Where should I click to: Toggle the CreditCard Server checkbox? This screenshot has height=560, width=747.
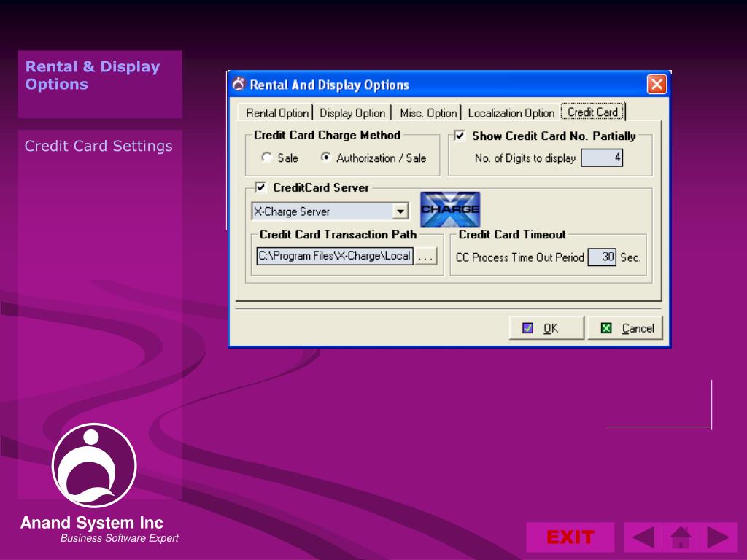click(260, 187)
